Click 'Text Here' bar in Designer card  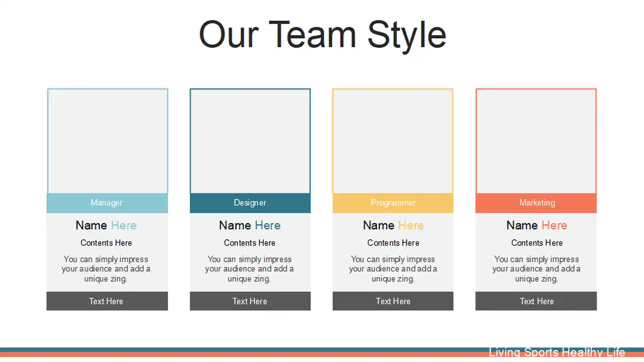pos(250,301)
